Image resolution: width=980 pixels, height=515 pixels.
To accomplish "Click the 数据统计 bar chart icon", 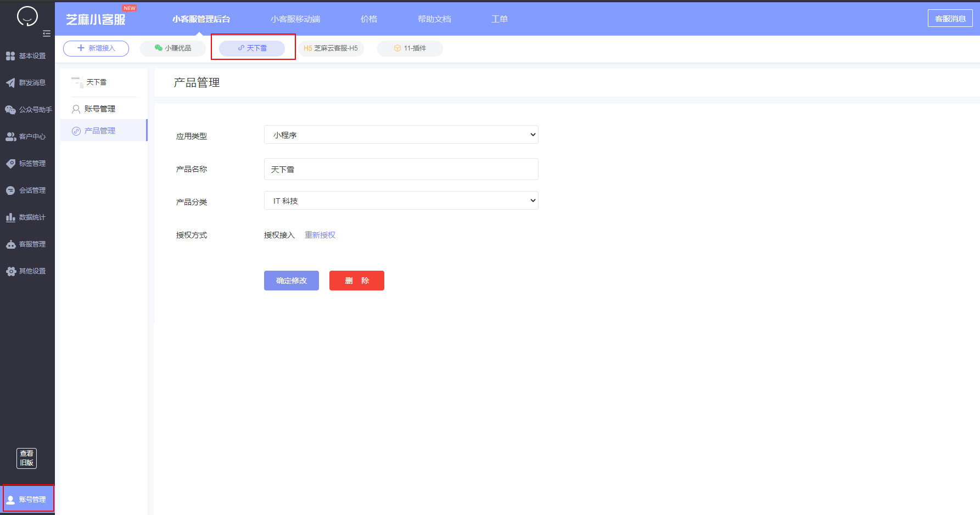I will 10,217.
